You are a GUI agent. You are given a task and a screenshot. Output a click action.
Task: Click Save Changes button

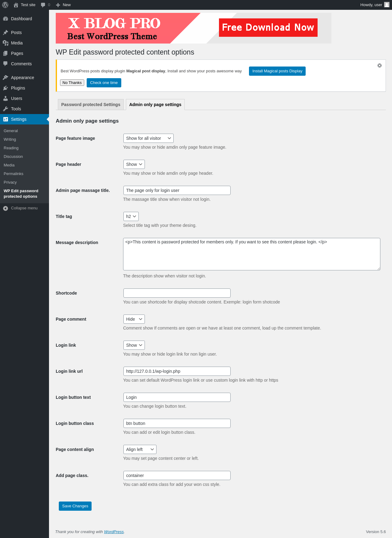[x=75, y=506]
